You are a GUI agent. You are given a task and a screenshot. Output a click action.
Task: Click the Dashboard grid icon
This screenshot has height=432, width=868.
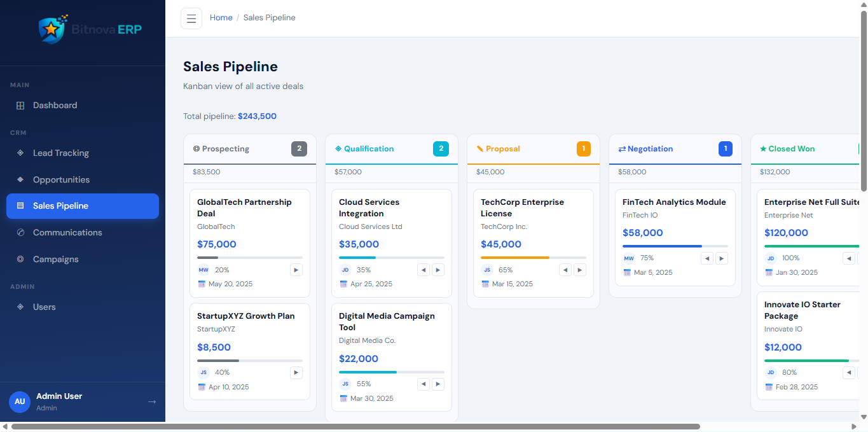pos(20,106)
